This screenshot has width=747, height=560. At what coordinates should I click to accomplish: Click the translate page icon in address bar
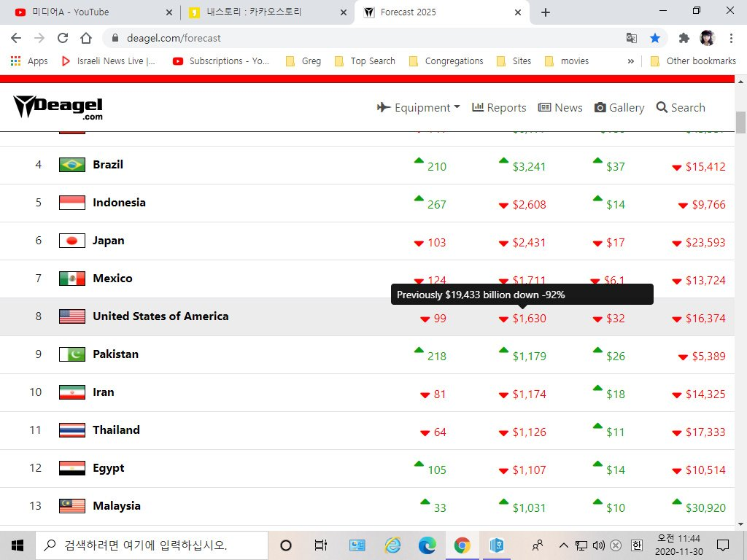(632, 38)
